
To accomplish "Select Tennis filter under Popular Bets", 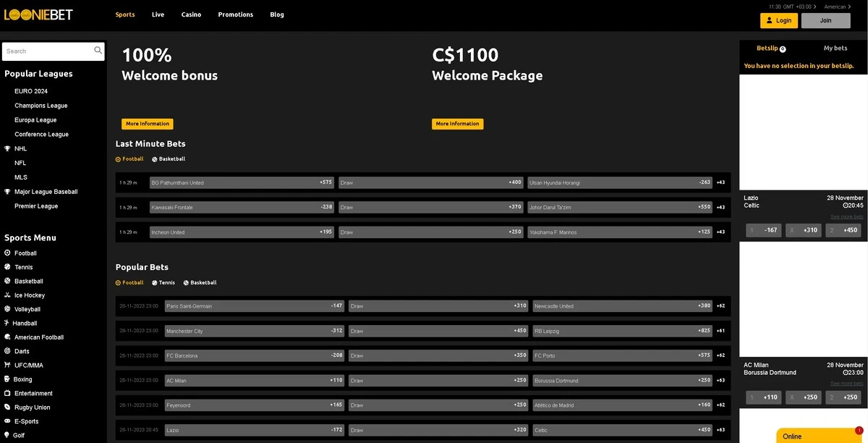I will (163, 282).
